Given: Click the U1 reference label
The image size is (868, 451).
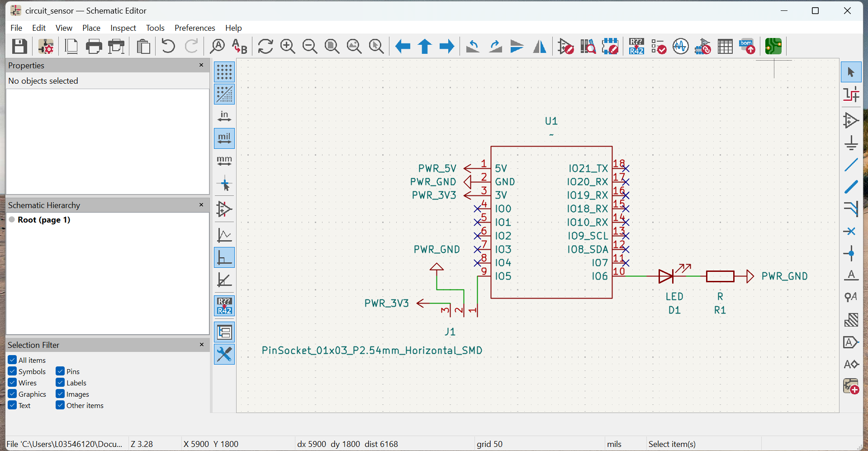Looking at the screenshot, I should [551, 121].
